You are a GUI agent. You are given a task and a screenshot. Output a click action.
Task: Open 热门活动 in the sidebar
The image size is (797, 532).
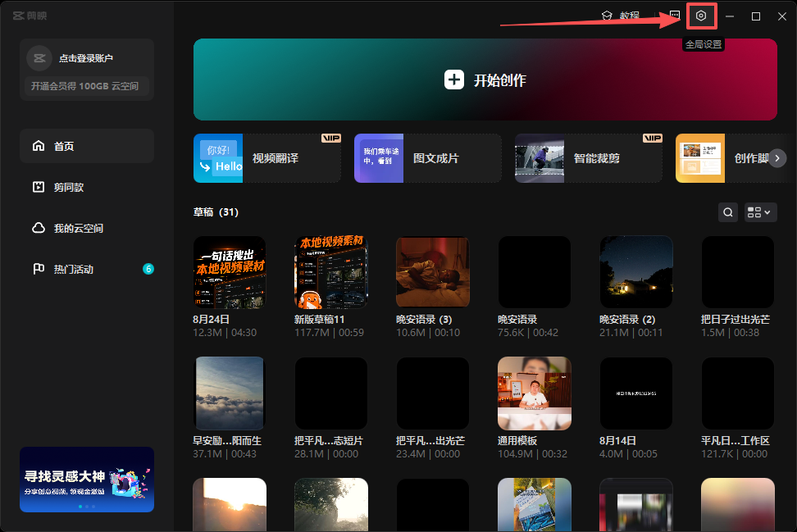click(87, 269)
